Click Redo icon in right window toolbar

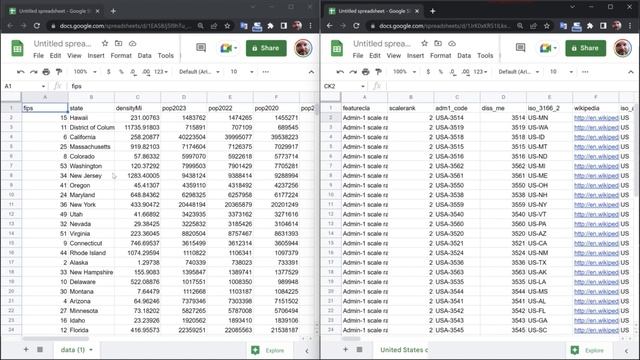tap(353, 72)
